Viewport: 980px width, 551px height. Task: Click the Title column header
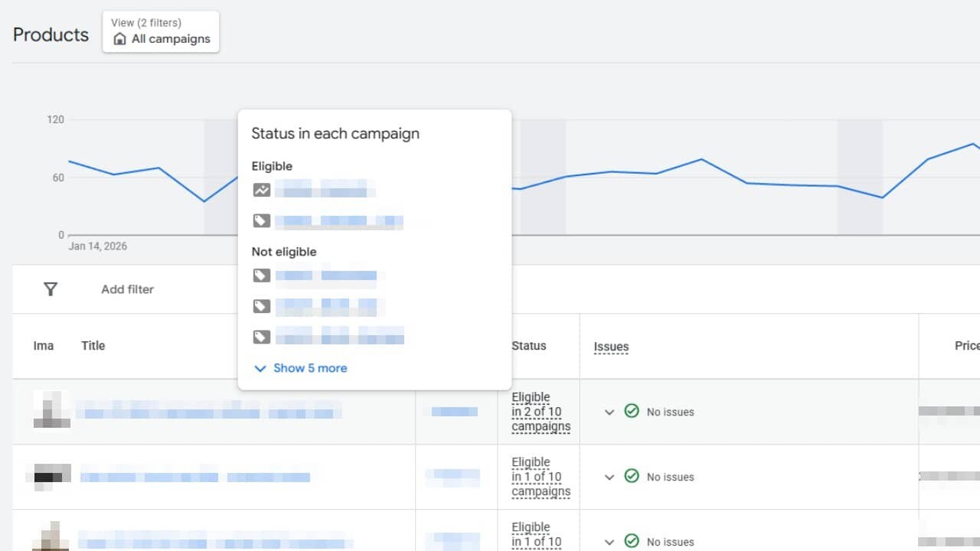(x=93, y=346)
